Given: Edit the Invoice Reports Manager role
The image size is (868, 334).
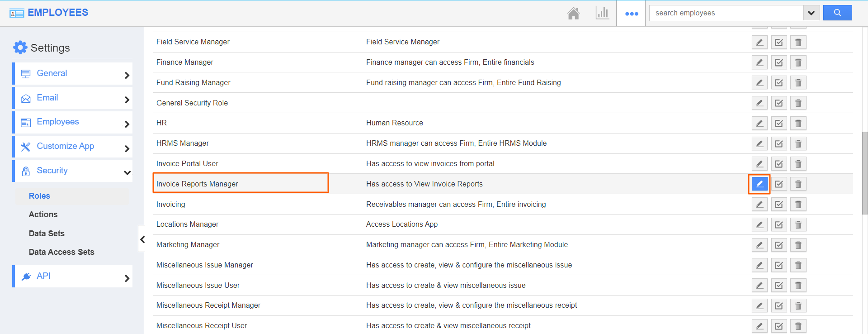Looking at the screenshot, I should 759,184.
